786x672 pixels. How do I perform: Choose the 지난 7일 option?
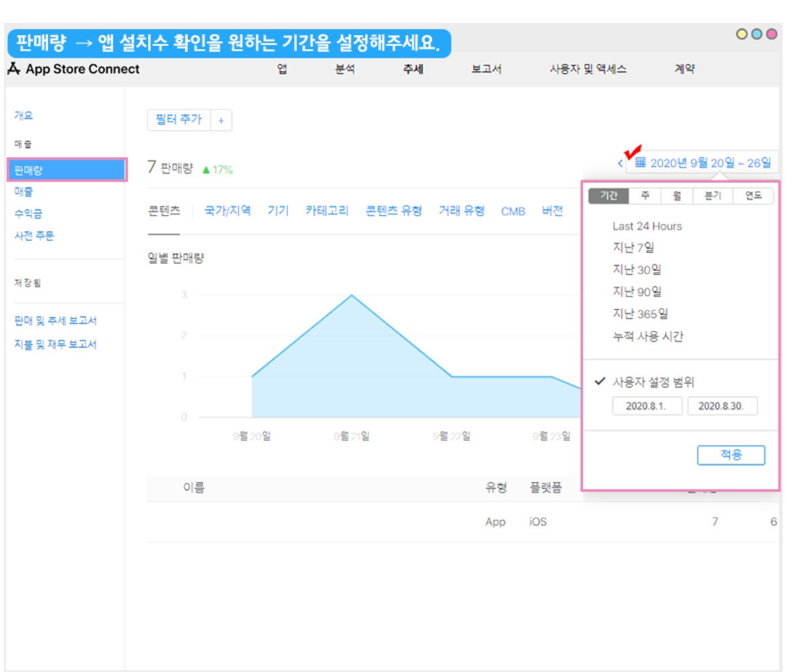[x=633, y=248]
